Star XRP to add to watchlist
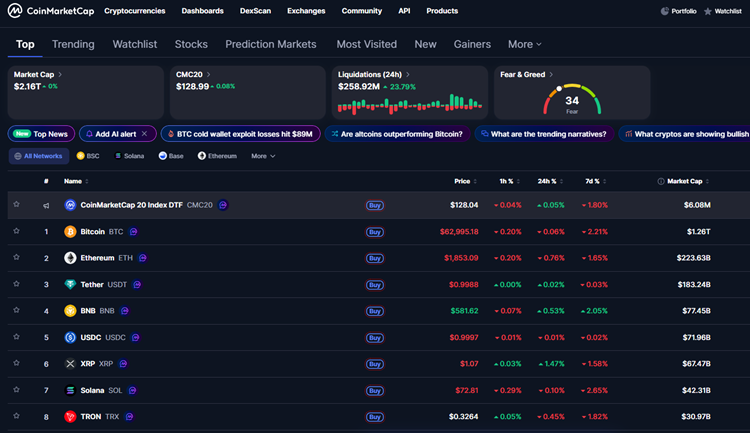The height and width of the screenshot is (433, 750). click(x=16, y=363)
